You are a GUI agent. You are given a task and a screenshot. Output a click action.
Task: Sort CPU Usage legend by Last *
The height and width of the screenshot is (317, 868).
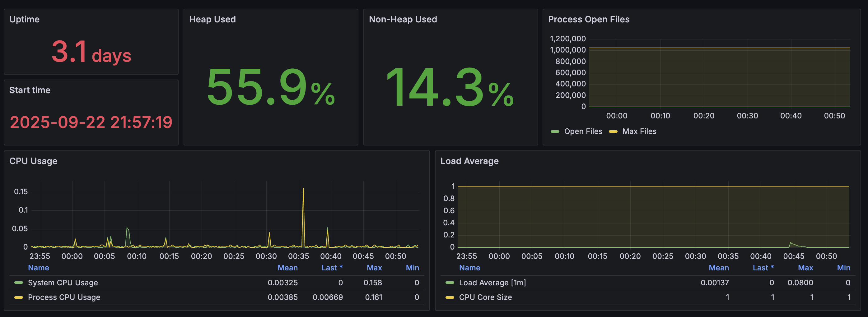[x=332, y=268]
